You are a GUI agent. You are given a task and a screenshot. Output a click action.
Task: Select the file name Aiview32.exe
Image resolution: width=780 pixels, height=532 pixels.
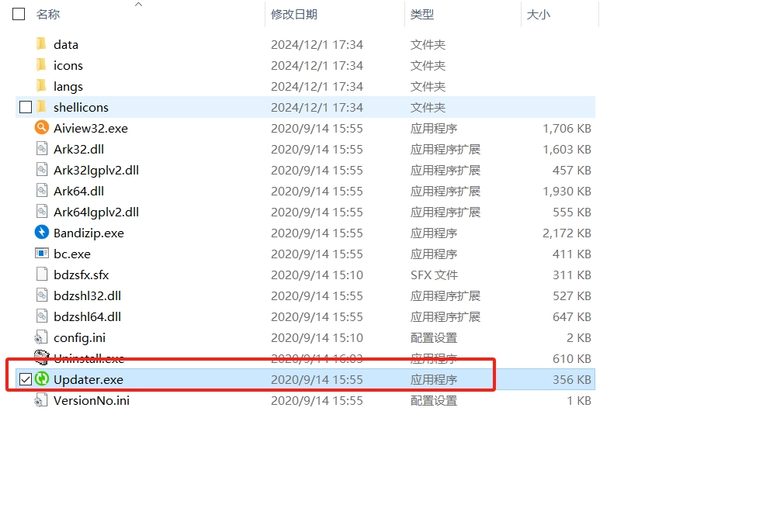tap(91, 128)
